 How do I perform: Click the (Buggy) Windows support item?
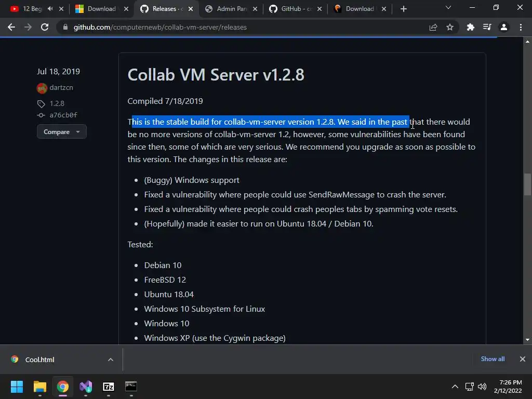tap(192, 180)
